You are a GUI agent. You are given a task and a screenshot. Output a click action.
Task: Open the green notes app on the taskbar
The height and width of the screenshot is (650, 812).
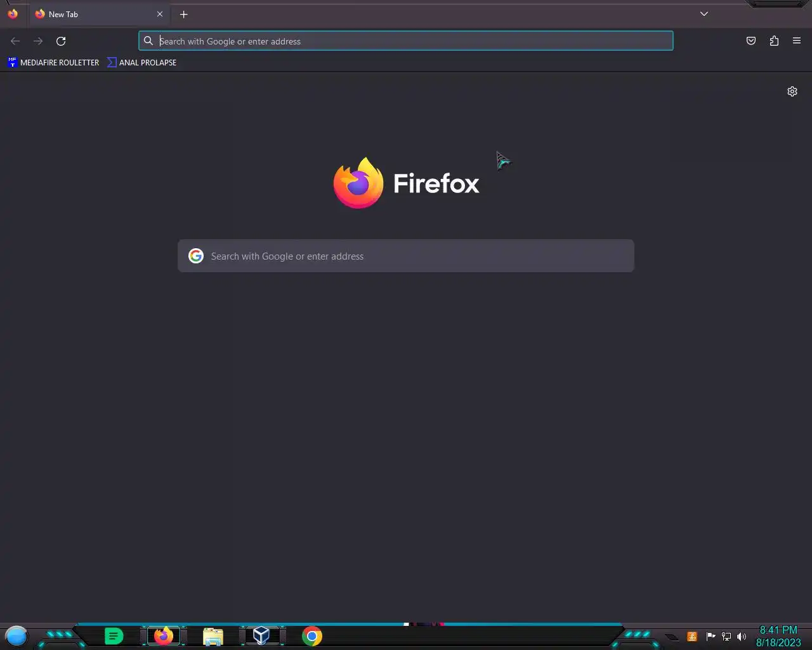[114, 636]
